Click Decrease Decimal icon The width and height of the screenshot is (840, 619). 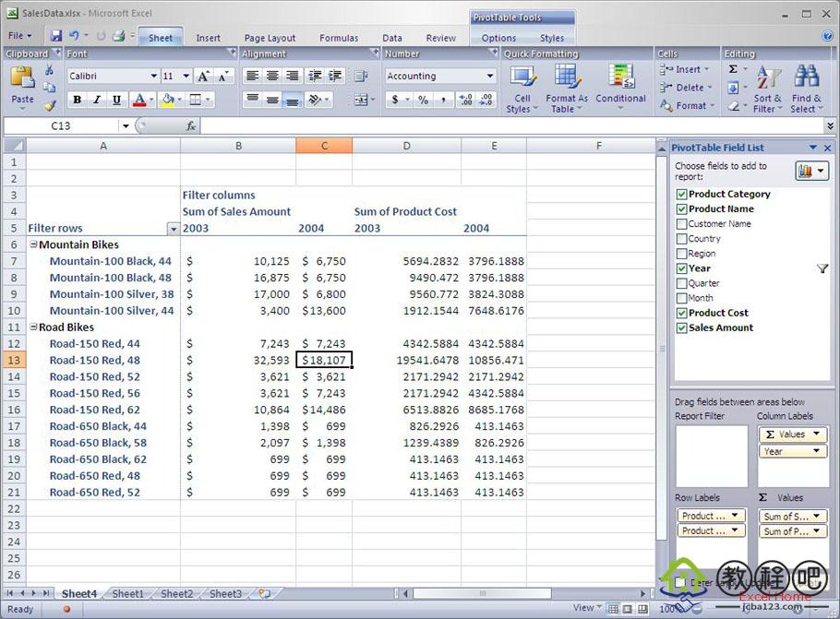(x=486, y=100)
